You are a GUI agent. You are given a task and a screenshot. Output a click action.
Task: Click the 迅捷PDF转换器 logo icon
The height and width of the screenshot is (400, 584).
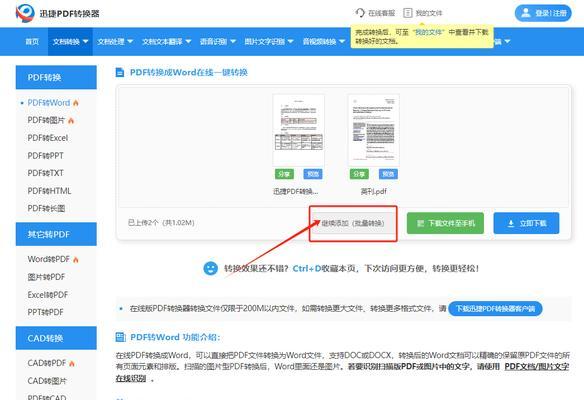pyautogui.click(x=25, y=13)
